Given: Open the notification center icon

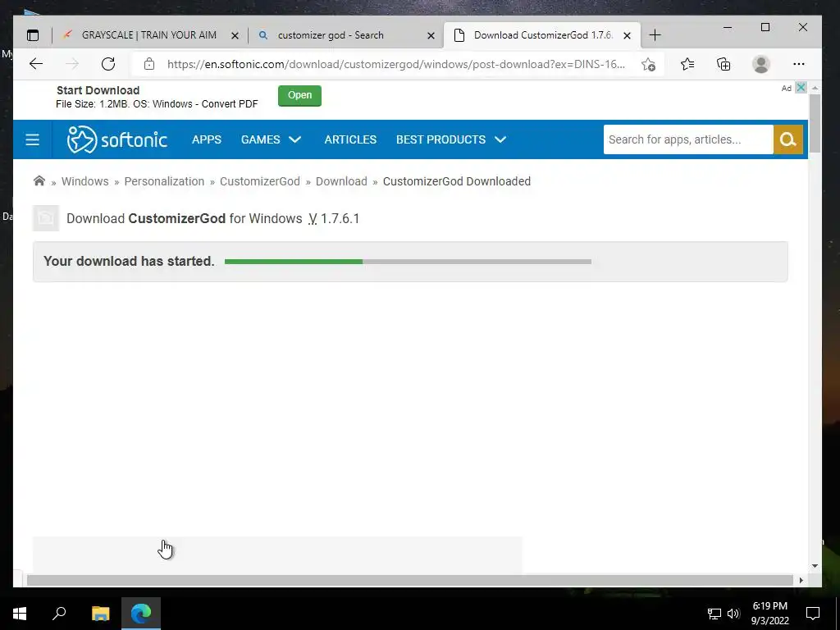Looking at the screenshot, I should (x=813, y=614).
